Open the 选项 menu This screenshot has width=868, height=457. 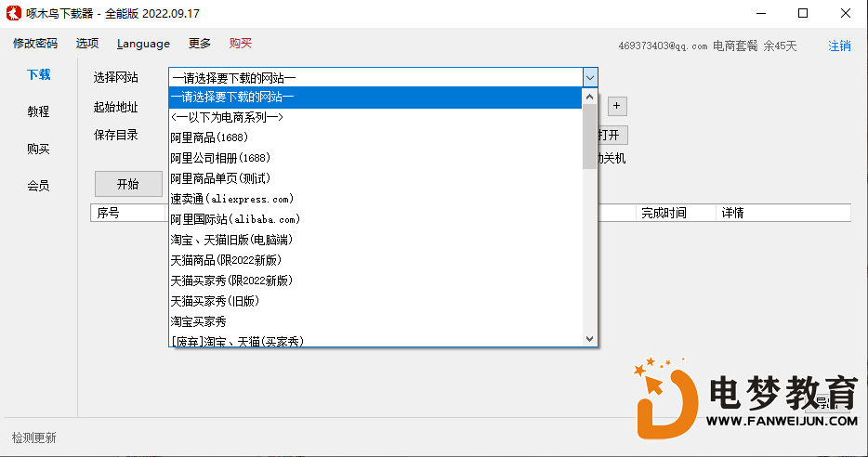point(87,43)
